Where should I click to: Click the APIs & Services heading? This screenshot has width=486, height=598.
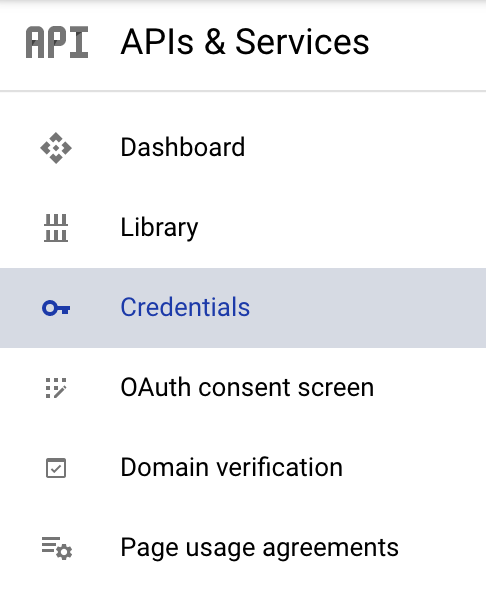(245, 42)
